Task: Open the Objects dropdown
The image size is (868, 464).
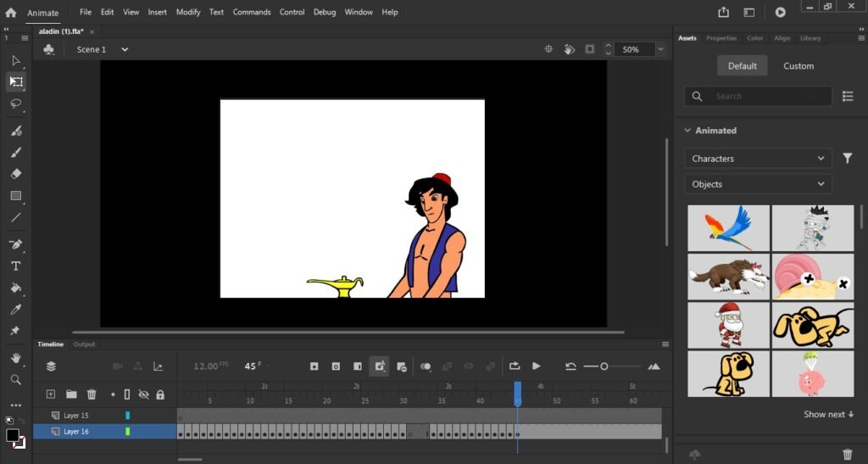Action: [x=758, y=184]
